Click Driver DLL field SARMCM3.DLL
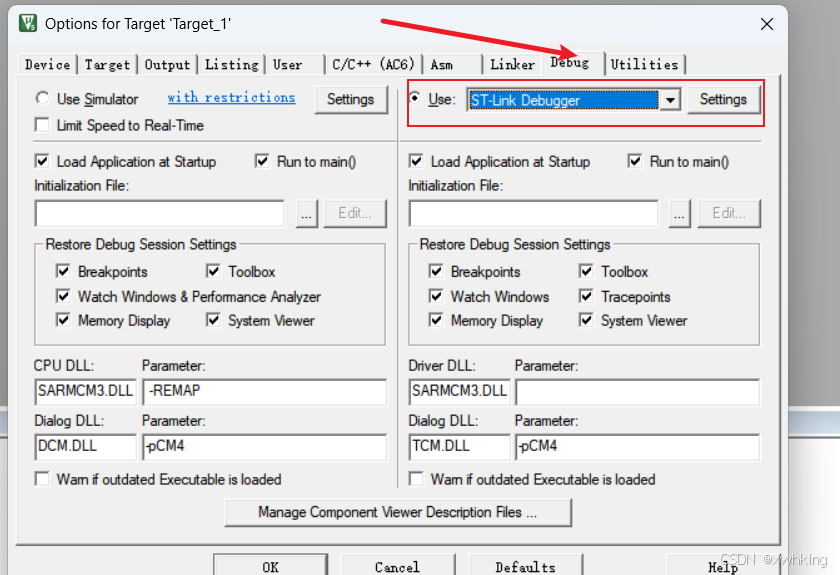This screenshot has width=840, height=575. tap(459, 392)
